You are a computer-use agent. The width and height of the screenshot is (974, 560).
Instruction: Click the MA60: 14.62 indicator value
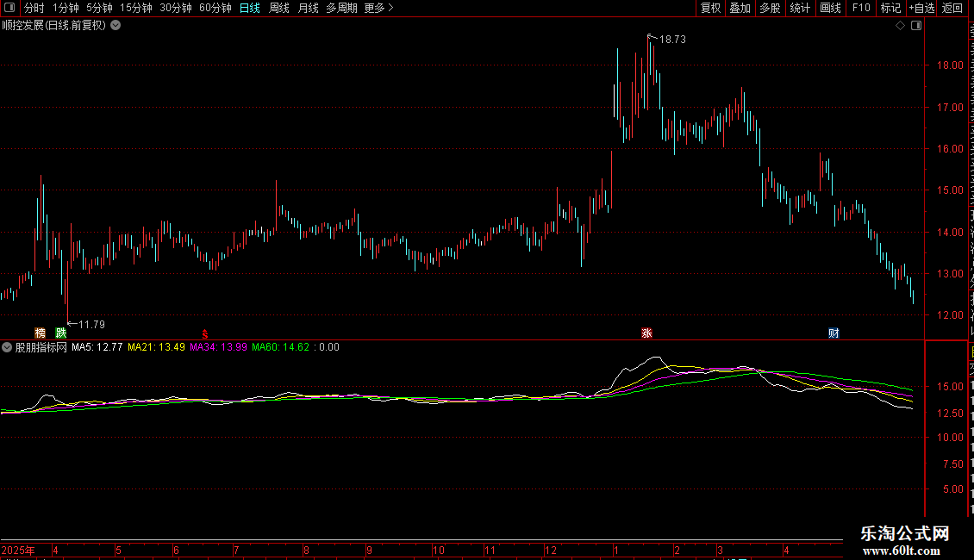281,347
